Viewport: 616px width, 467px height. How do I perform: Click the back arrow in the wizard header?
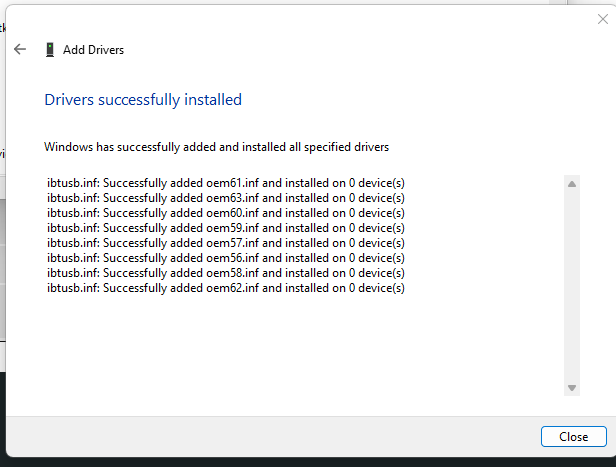(x=20, y=49)
